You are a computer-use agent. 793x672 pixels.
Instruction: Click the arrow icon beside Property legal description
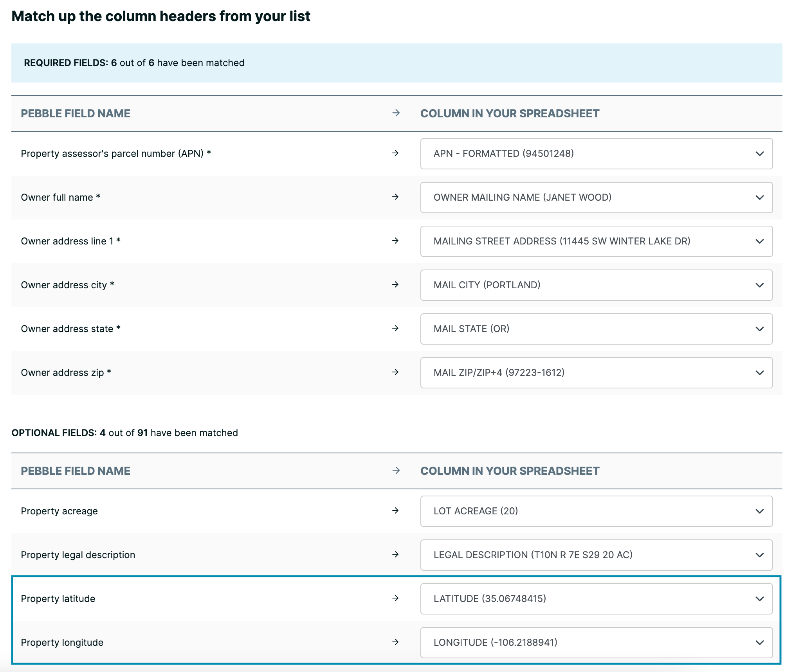[x=395, y=554]
